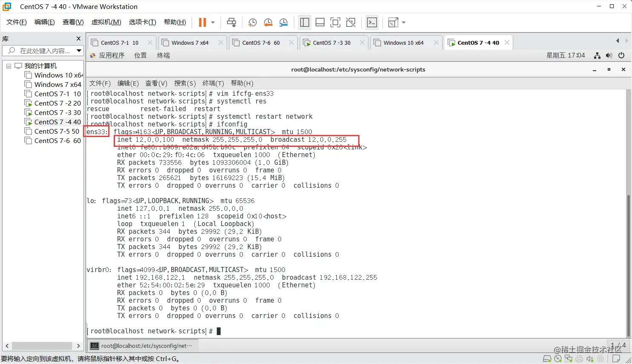Screen dimensions: 632x364
Task: Open the 帮助(H) VMware menu
Action: (175, 22)
